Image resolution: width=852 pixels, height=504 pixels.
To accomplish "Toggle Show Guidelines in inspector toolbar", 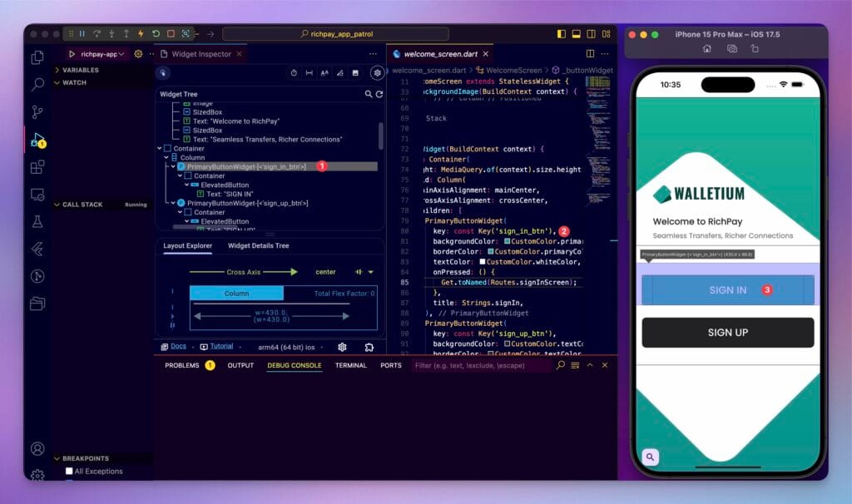I will 310,73.
